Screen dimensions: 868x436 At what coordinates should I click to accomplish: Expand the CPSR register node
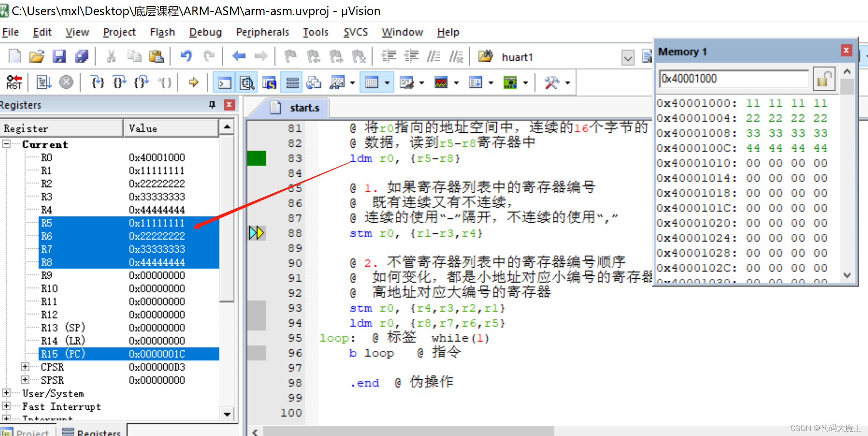pyautogui.click(x=25, y=367)
